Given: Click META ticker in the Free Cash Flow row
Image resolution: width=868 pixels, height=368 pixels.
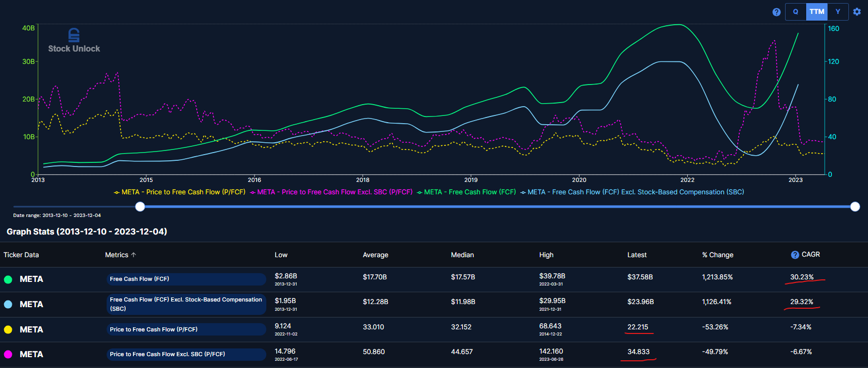Looking at the screenshot, I should (31, 279).
